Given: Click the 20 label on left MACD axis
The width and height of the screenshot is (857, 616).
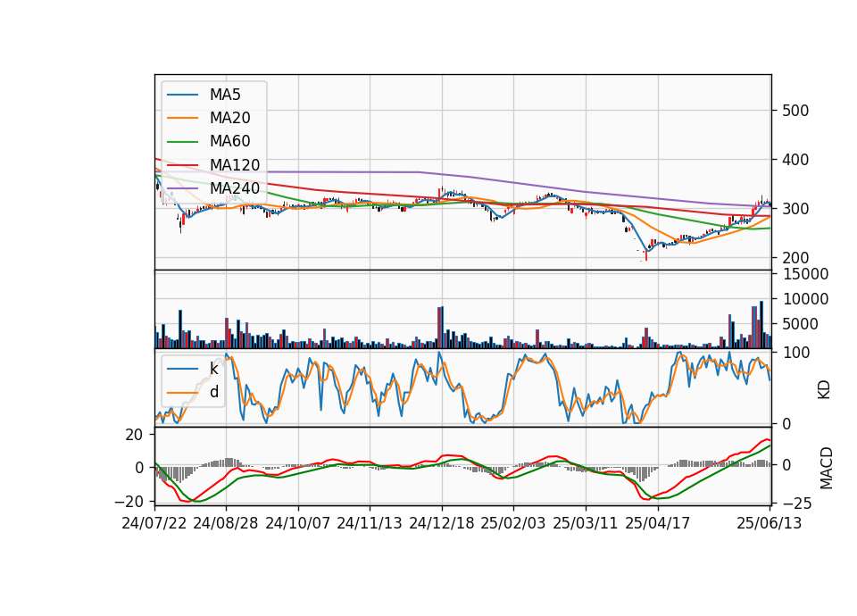Looking at the screenshot, I should coord(134,435).
